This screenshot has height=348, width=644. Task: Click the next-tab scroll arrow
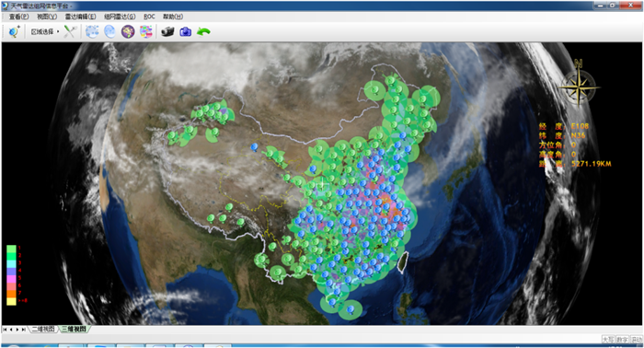pyautogui.click(x=17, y=330)
